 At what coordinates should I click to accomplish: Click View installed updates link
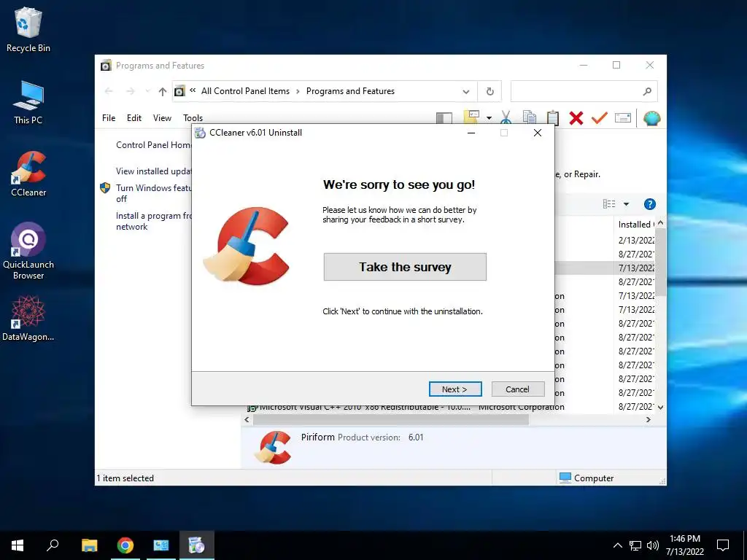click(x=154, y=171)
